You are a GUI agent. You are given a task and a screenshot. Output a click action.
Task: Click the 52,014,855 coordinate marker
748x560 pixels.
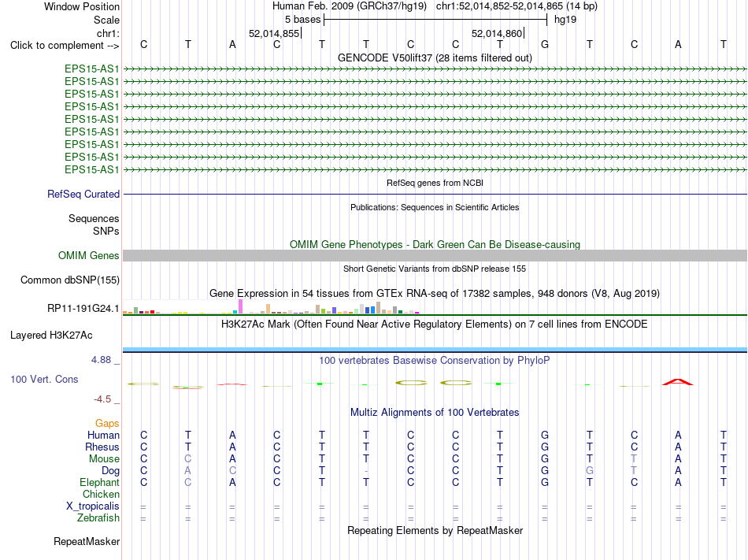(x=274, y=33)
